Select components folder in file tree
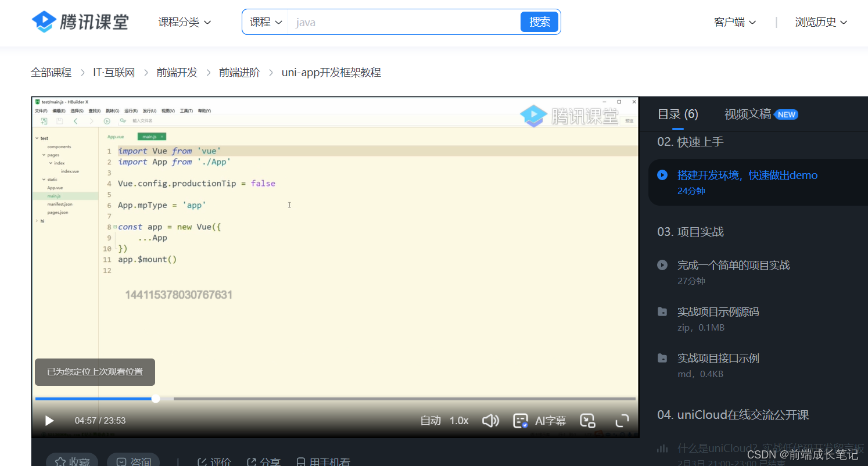This screenshot has width=868, height=466. 59,147
